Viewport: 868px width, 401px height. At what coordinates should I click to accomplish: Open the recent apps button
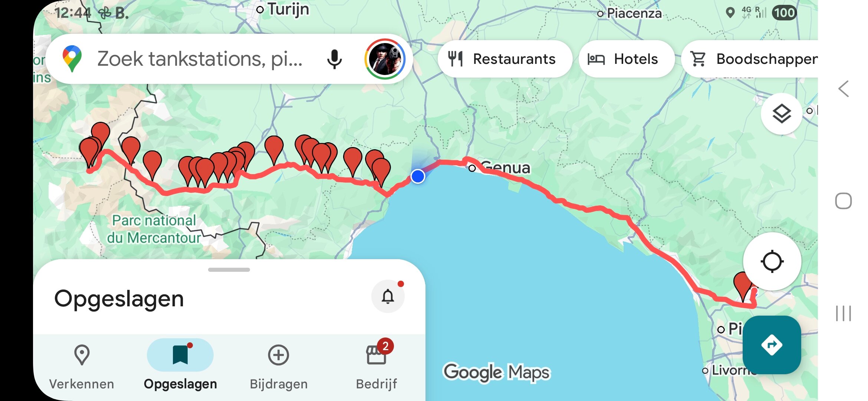pos(843,313)
